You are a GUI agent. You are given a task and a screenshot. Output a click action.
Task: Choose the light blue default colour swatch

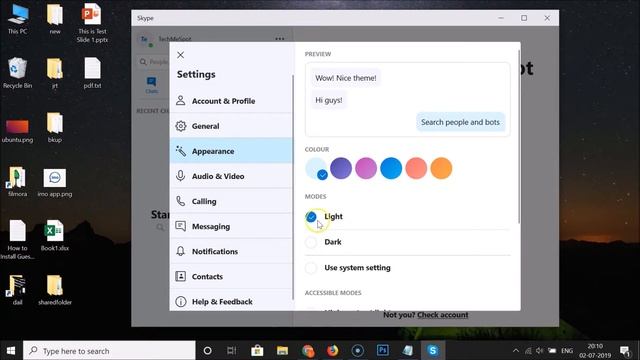[x=316, y=168]
